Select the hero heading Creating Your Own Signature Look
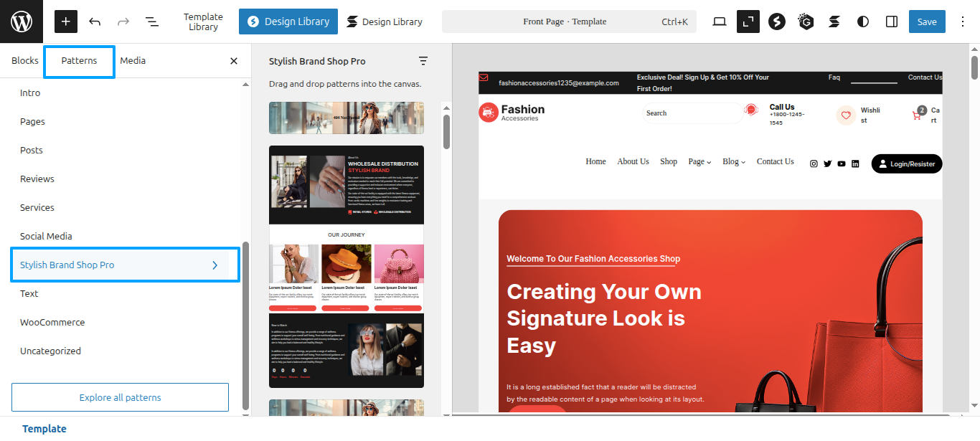Image resolution: width=980 pixels, height=441 pixels. pos(604,318)
